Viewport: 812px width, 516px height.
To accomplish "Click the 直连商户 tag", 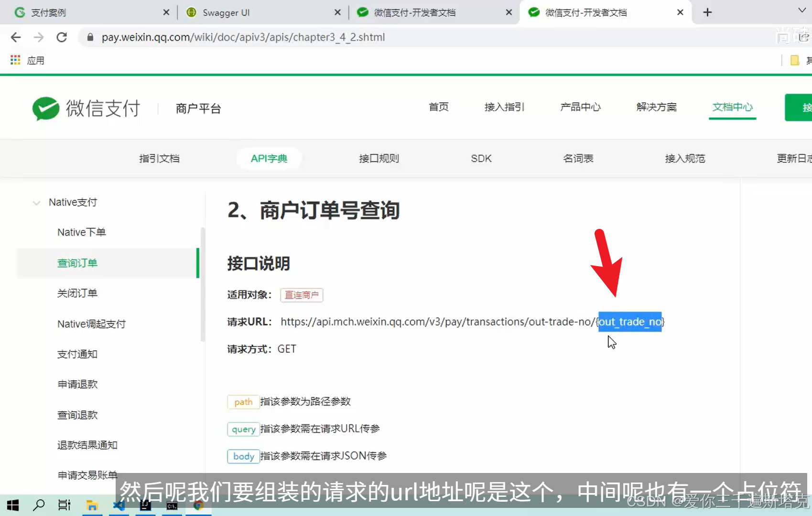I will tap(302, 295).
